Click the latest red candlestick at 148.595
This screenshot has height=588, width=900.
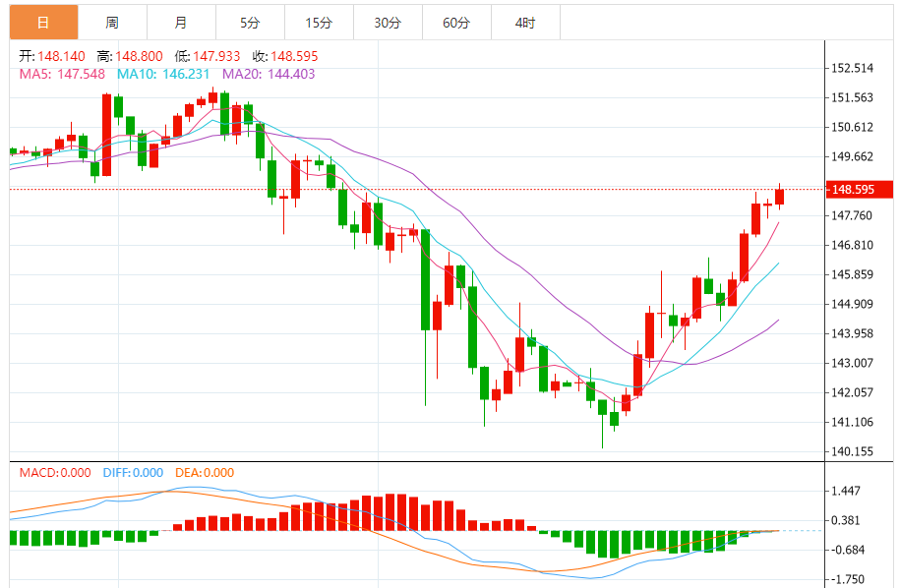click(779, 197)
